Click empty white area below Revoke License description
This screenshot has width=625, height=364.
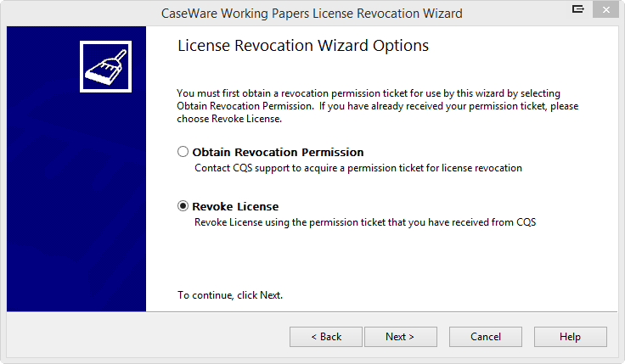click(382, 259)
